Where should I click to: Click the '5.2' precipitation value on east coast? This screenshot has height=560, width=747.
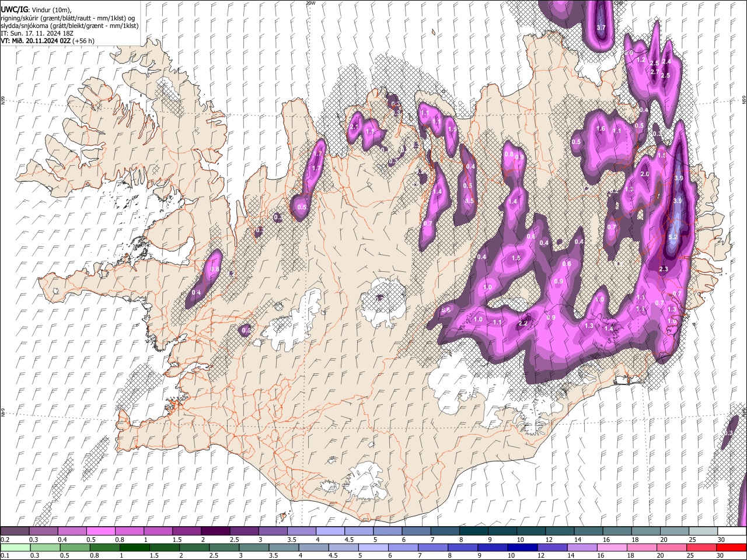[673, 237]
